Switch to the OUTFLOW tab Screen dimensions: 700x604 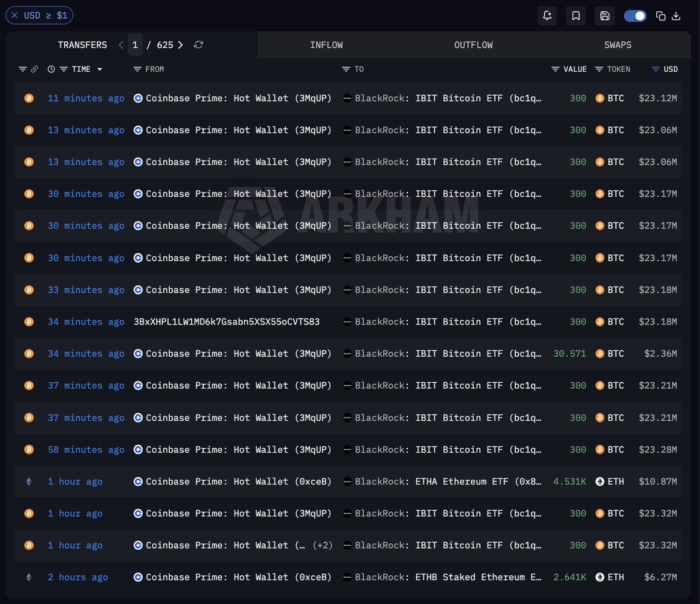(x=473, y=45)
